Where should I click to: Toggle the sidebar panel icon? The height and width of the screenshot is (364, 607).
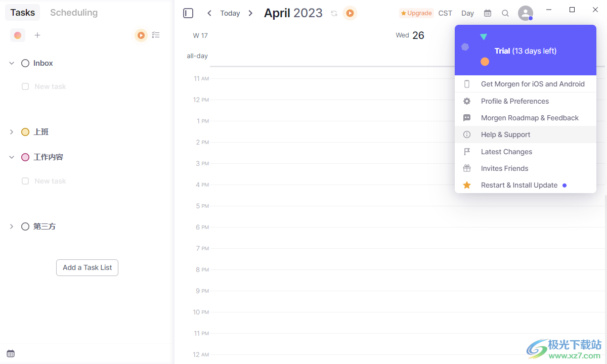click(188, 13)
